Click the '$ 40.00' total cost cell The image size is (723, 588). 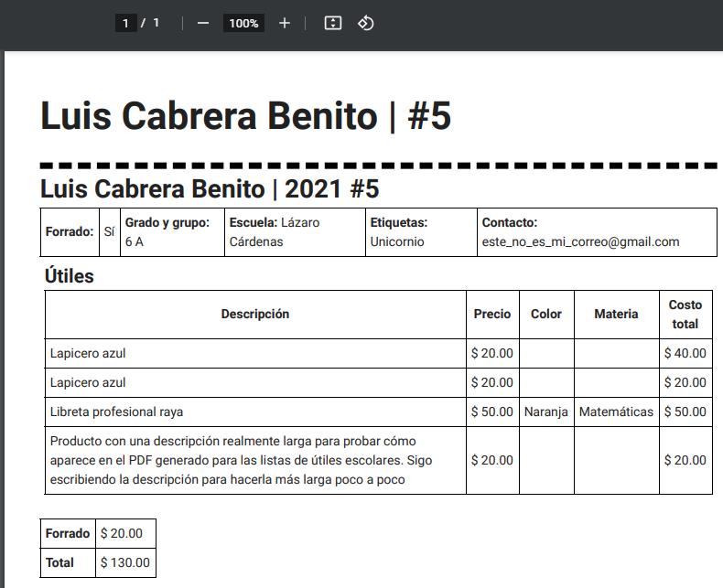685,354
